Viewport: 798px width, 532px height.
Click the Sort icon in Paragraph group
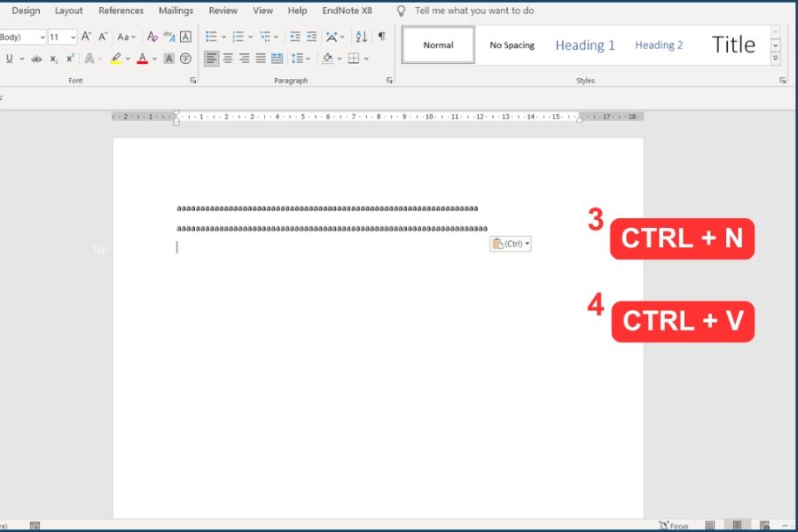(x=361, y=36)
